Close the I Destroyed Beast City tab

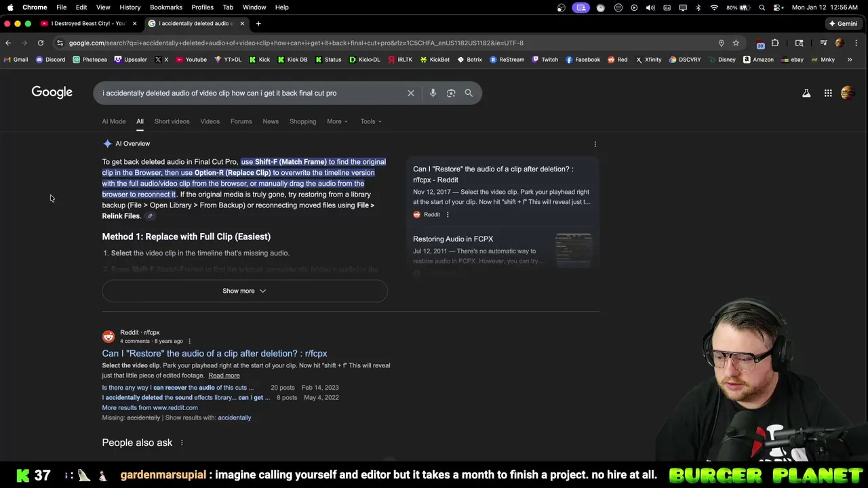point(134,23)
